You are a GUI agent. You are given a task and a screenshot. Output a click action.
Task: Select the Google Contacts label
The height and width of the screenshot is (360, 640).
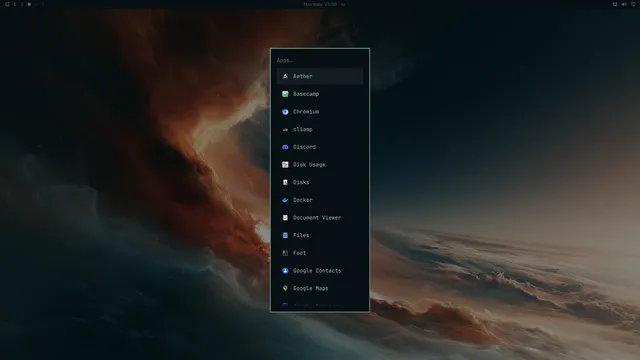click(317, 271)
